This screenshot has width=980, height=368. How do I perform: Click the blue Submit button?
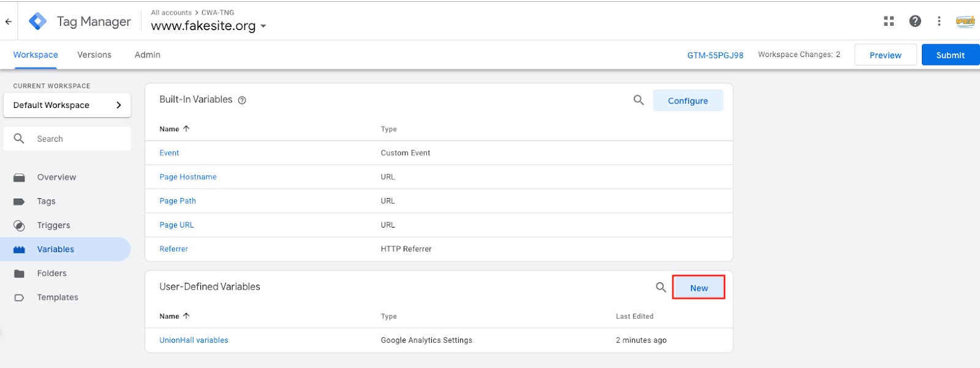950,55
